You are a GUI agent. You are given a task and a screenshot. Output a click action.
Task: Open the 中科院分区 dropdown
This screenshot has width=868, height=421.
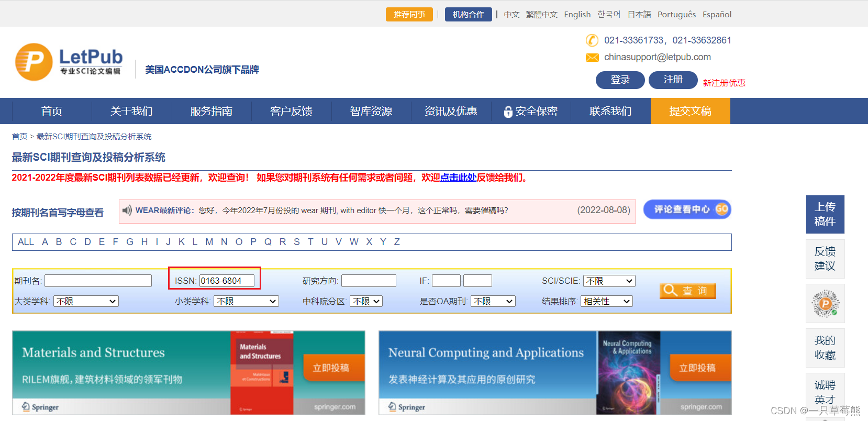point(366,302)
